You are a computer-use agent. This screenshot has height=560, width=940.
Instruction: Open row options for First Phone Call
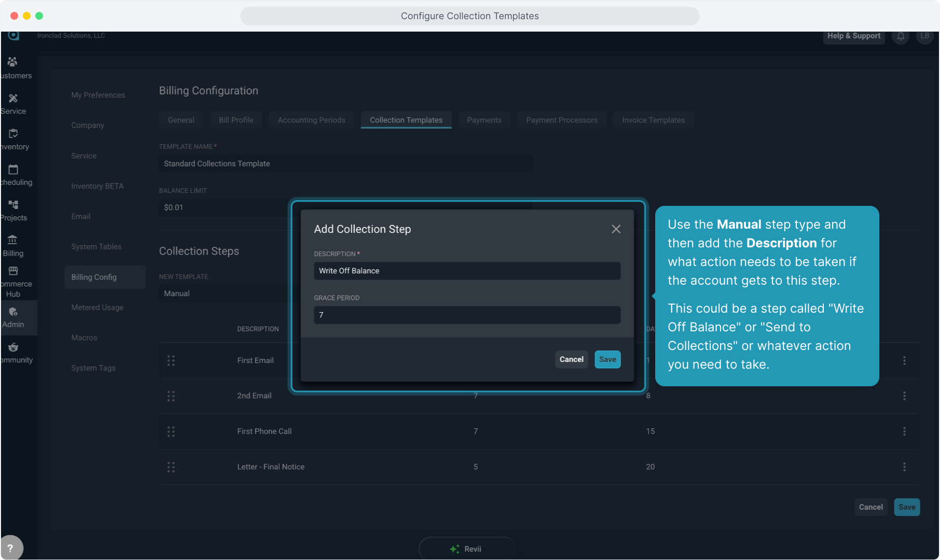click(x=904, y=431)
